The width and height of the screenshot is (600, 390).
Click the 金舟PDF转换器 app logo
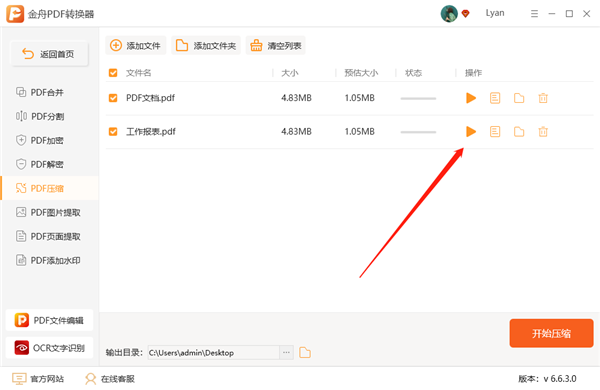(x=15, y=14)
